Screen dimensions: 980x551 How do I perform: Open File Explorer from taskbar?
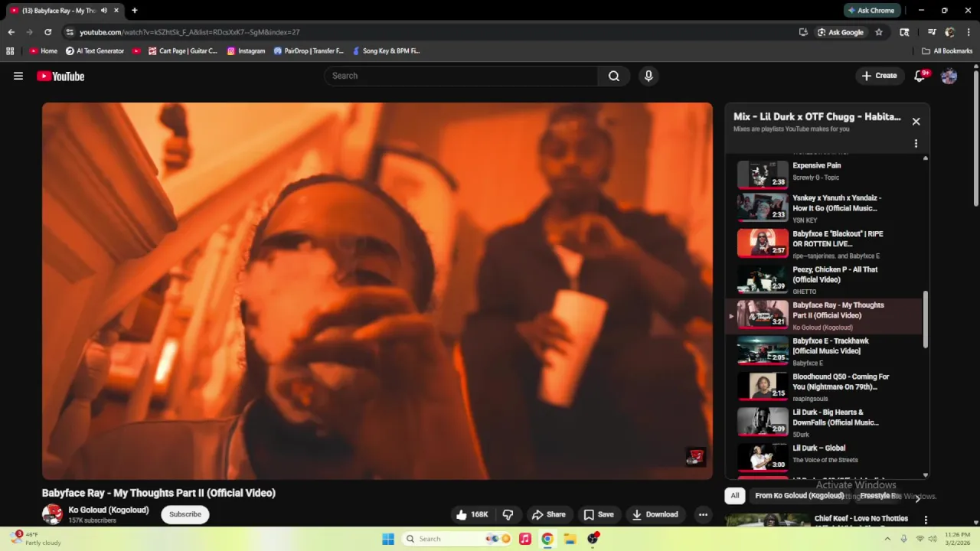click(570, 539)
